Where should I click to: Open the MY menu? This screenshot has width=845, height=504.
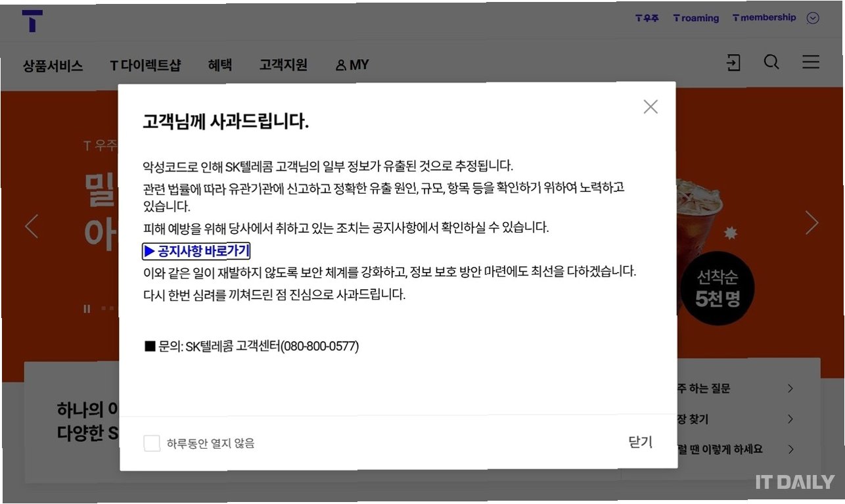(352, 65)
